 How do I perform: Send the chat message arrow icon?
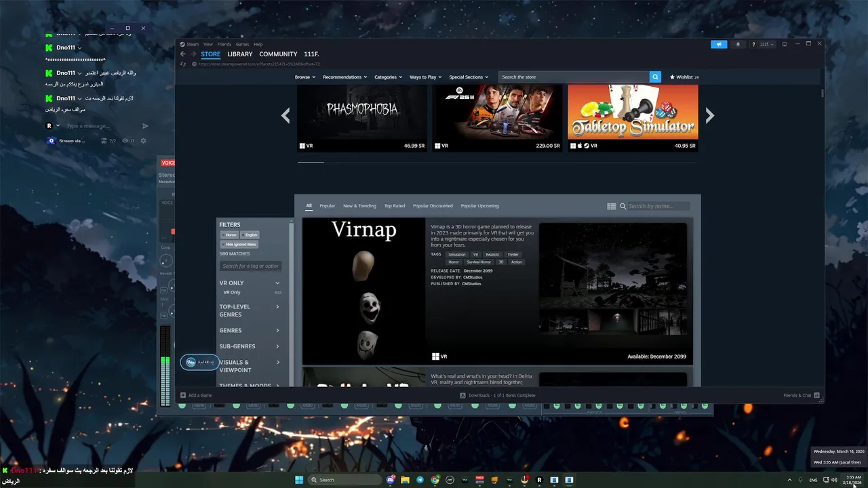tap(145, 126)
